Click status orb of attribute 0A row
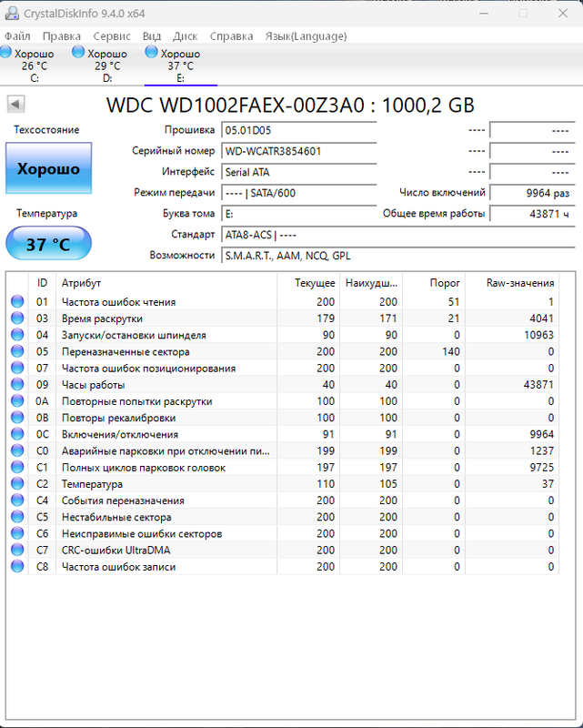Viewport: 583px width, 728px height. (x=17, y=401)
